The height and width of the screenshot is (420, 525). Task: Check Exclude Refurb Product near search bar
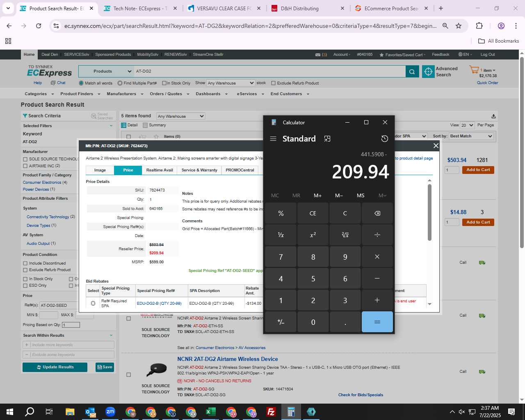pyautogui.click(x=273, y=83)
